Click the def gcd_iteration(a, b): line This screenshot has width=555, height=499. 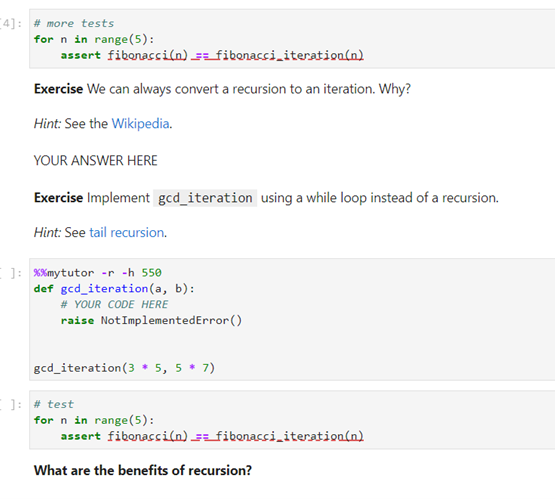(x=114, y=289)
